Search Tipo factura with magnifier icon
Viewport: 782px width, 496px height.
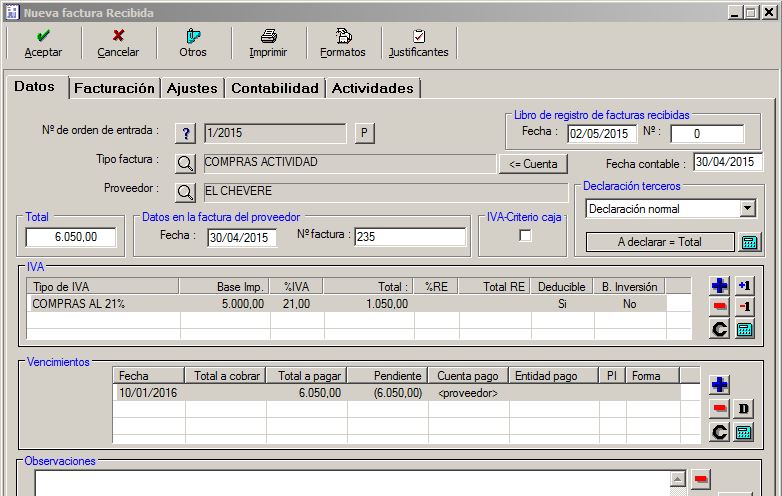point(185,164)
